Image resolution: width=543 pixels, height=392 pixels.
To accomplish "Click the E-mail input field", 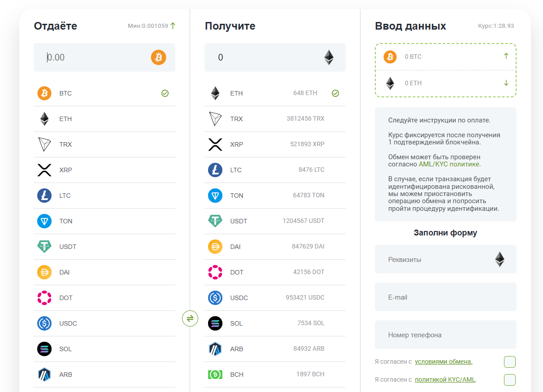I will (446, 297).
